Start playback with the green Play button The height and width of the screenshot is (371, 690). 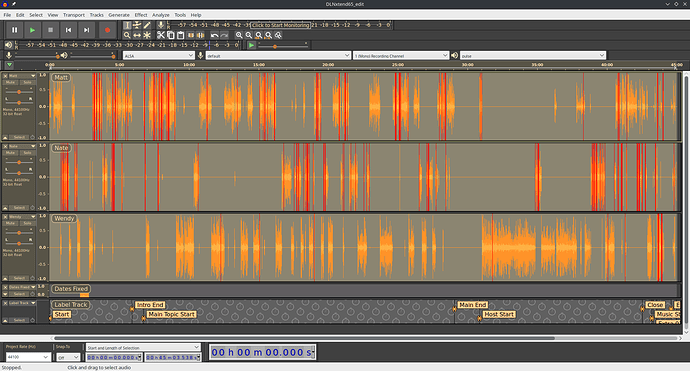pyautogui.click(x=32, y=30)
